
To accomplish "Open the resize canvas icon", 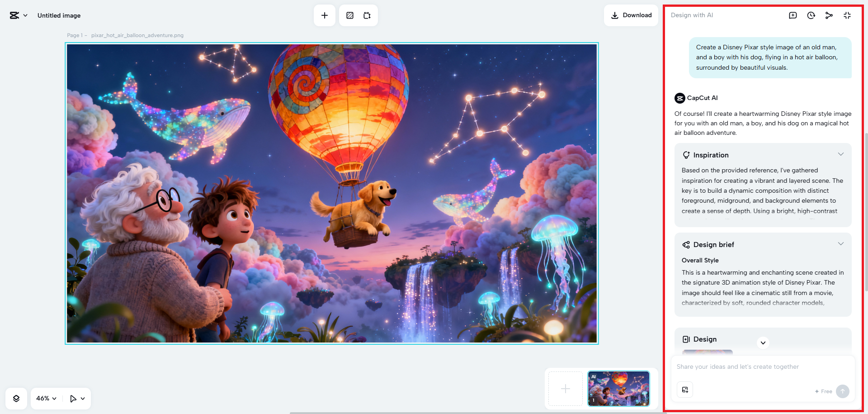I will tap(367, 15).
